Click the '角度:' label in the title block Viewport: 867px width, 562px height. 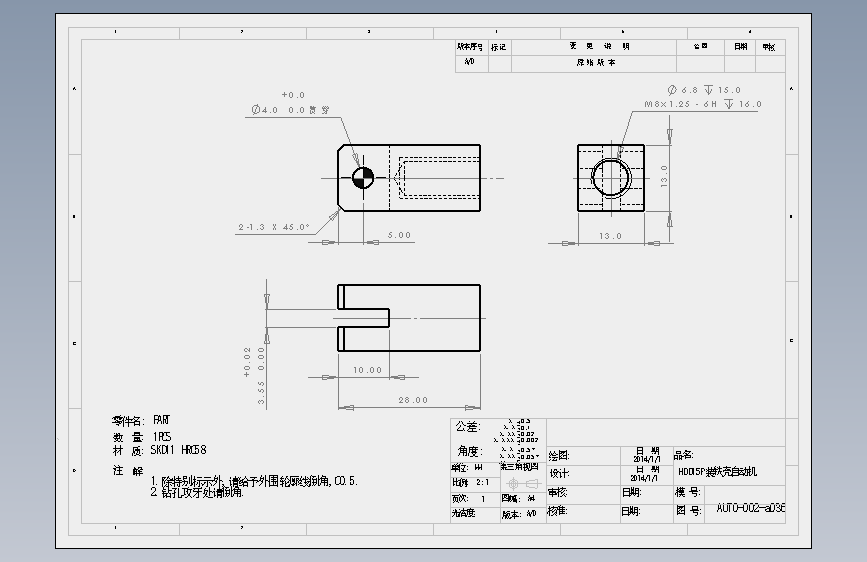pos(470,451)
